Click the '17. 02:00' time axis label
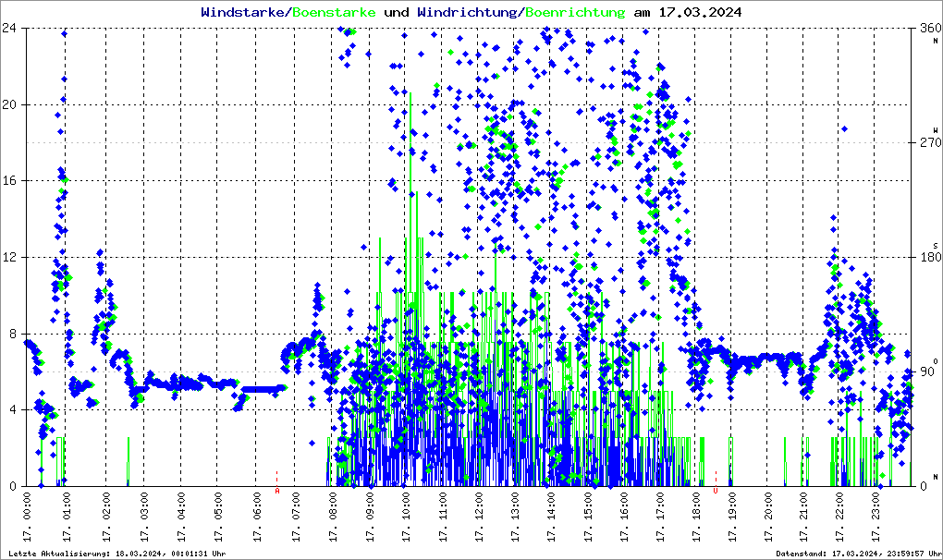The width and height of the screenshot is (943, 560). (x=105, y=517)
